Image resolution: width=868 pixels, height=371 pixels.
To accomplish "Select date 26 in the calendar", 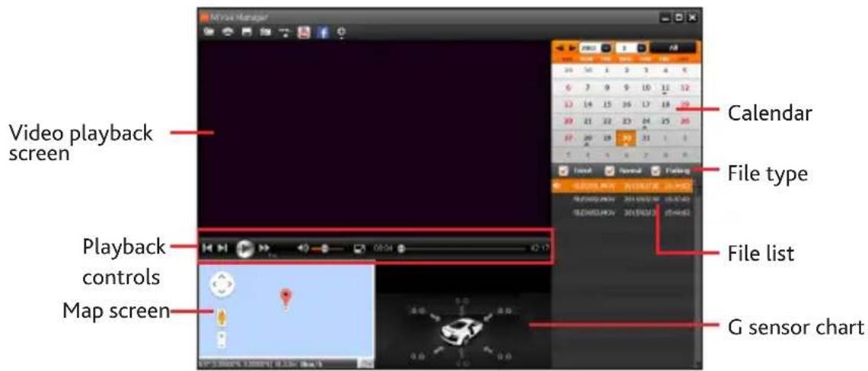I will [685, 120].
